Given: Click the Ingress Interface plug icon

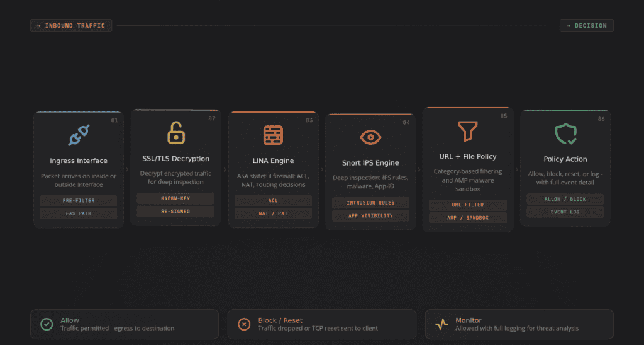Looking at the screenshot, I should (79, 135).
